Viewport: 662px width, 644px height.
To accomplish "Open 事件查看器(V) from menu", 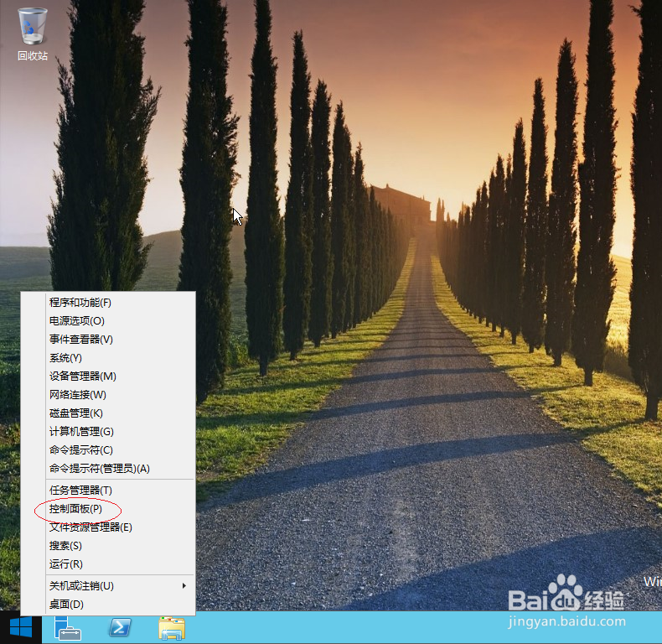I will 108,340.
